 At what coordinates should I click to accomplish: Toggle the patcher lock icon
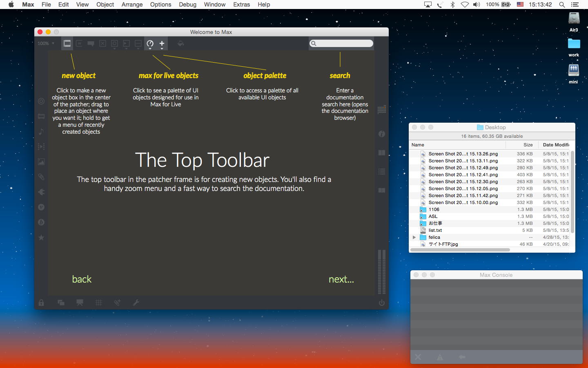[x=41, y=303]
